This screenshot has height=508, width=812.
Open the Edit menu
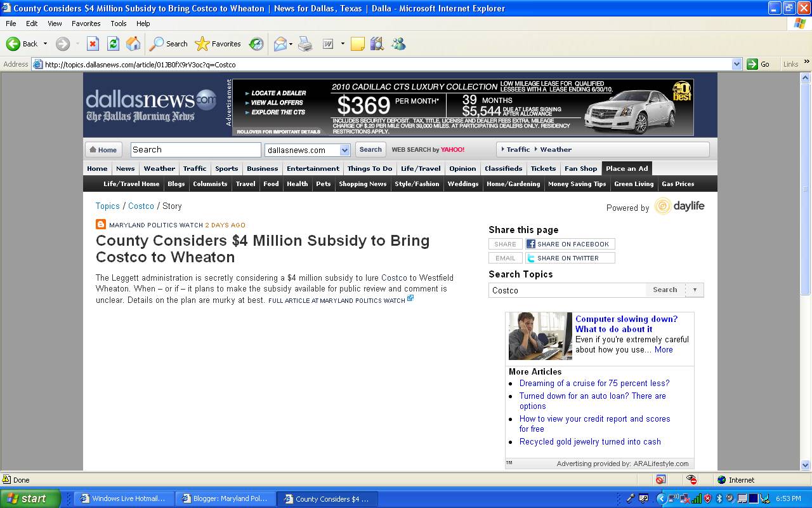(x=32, y=23)
